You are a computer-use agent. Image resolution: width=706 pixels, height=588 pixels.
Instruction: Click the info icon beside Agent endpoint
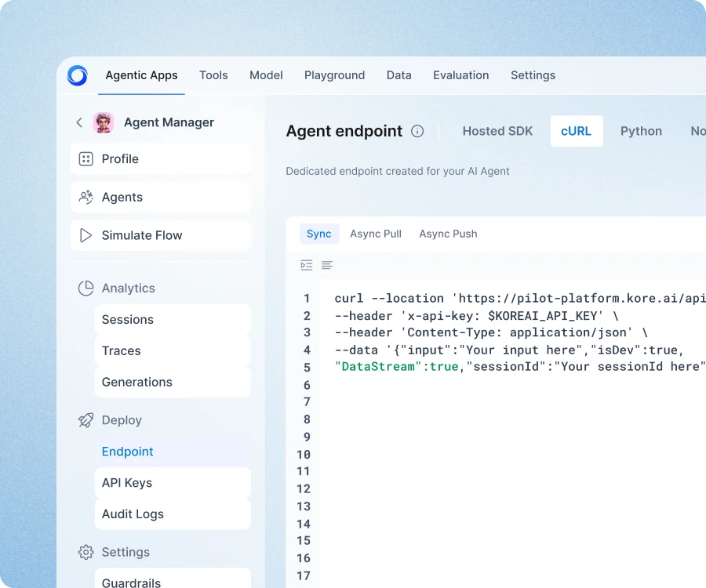[x=417, y=131]
